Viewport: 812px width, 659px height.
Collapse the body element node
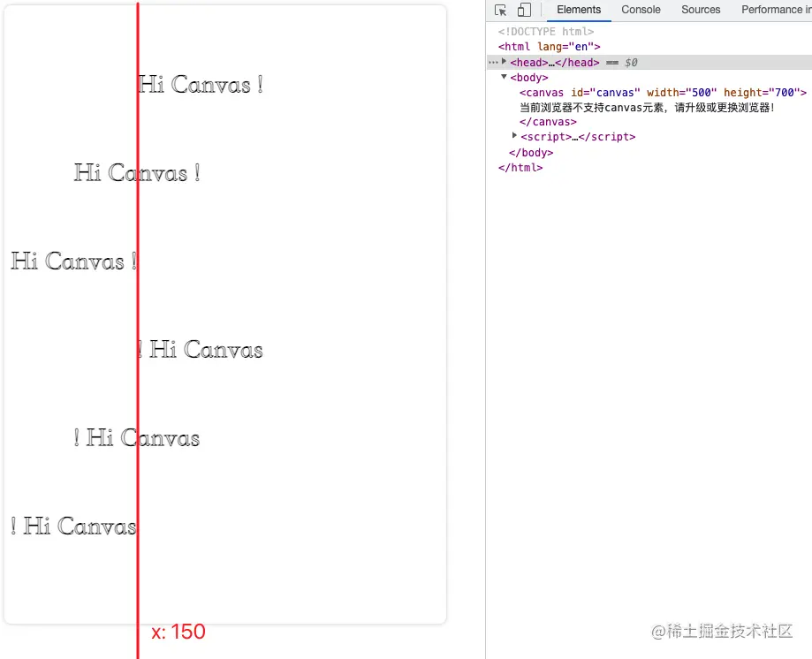504,77
